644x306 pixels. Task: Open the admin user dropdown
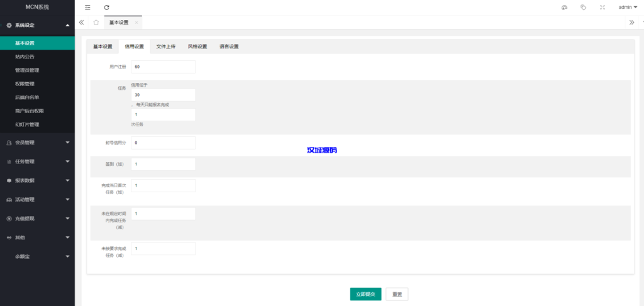point(628,8)
